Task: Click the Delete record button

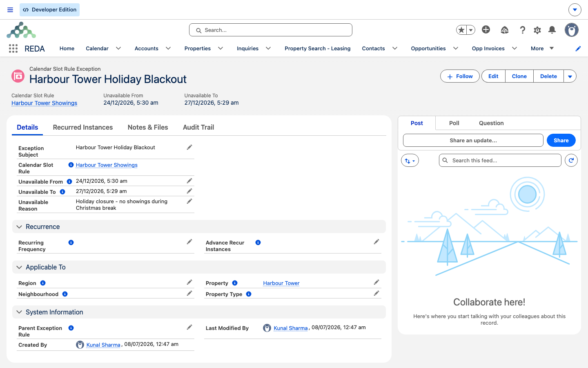Action: 548,76
